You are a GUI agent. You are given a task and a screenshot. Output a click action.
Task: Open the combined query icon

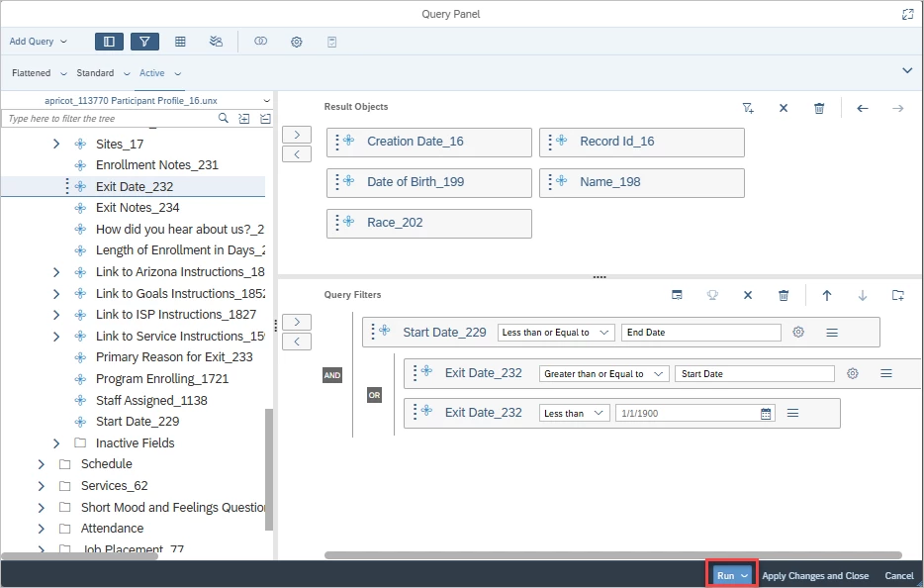coord(260,42)
